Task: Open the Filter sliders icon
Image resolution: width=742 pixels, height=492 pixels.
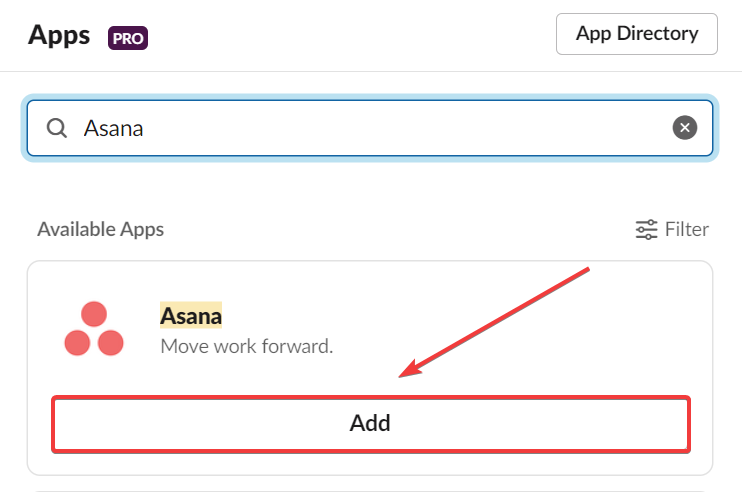Action: pos(646,229)
